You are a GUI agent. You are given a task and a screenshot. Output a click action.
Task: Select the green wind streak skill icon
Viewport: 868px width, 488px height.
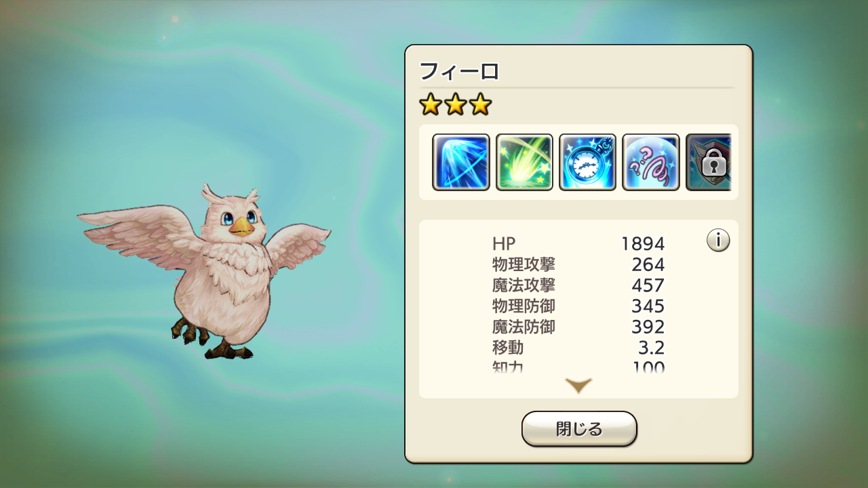[524, 163]
